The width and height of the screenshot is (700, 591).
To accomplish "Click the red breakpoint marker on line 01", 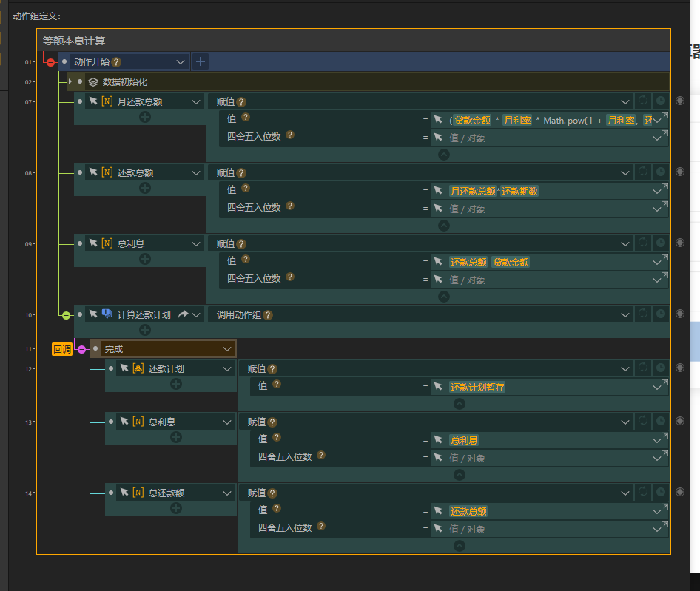I will 50,62.
